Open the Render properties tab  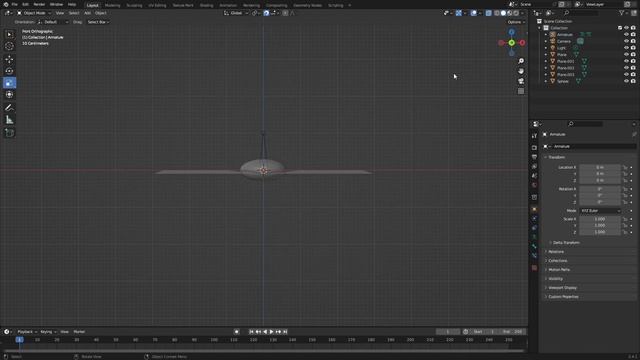[534, 147]
